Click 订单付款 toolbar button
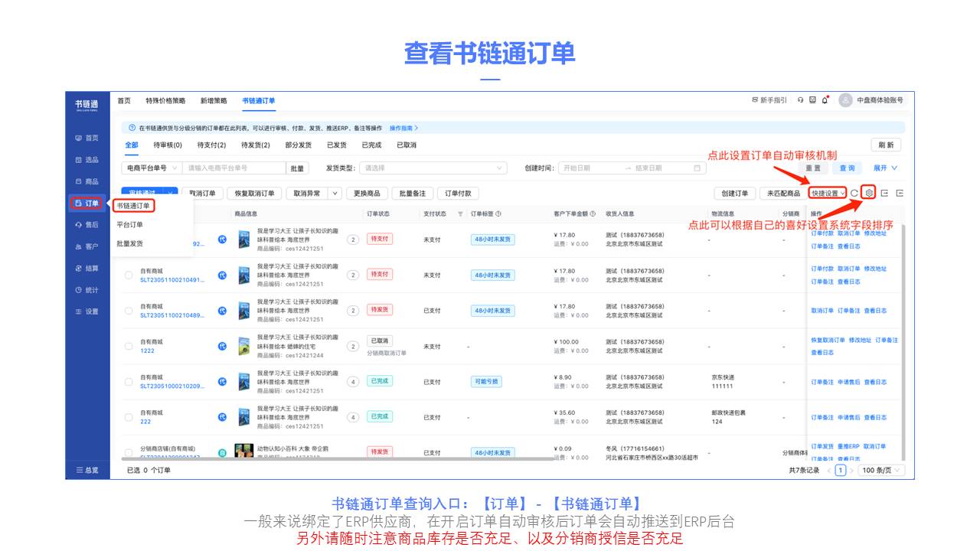The height and width of the screenshot is (551, 980). tap(458, 194)
